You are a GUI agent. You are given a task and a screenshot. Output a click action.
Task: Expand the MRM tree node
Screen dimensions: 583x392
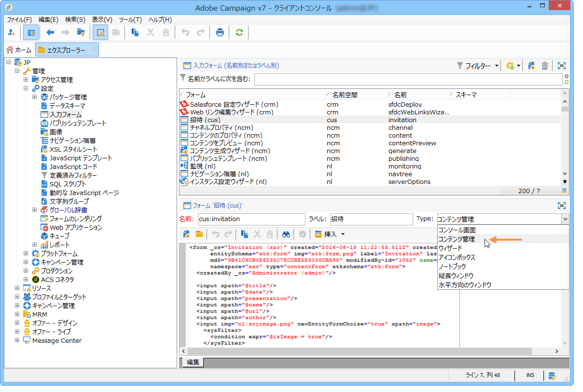click(x=17, y=314)
